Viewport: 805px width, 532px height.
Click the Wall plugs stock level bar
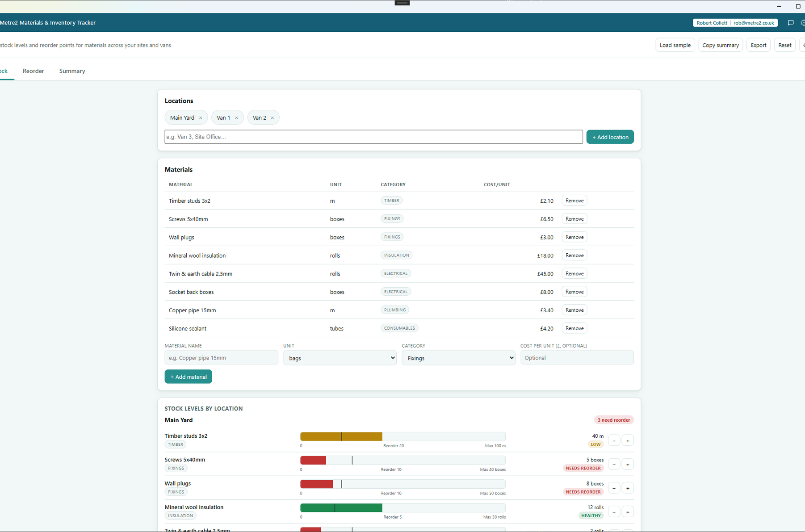403,484
